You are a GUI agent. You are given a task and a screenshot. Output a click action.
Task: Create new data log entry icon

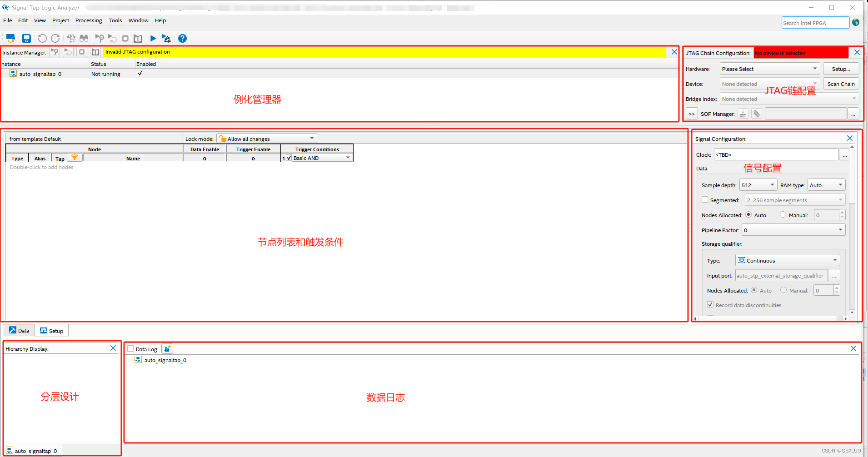(167, 348)
